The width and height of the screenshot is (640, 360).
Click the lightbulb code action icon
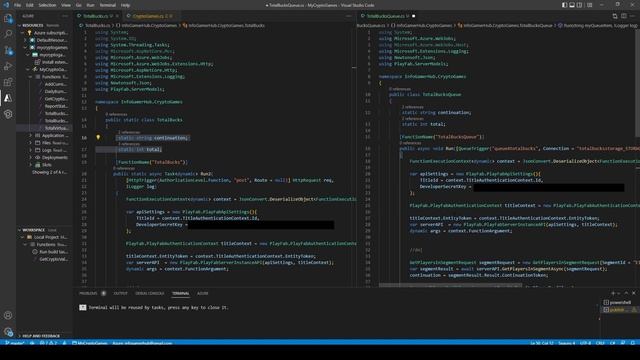click(x=98, y=138)
